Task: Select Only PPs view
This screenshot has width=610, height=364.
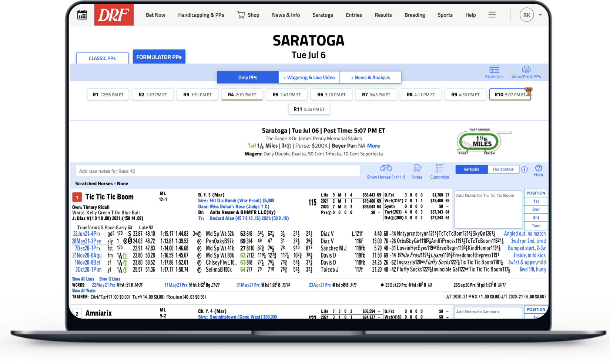Action: click(x=248, y=77)
